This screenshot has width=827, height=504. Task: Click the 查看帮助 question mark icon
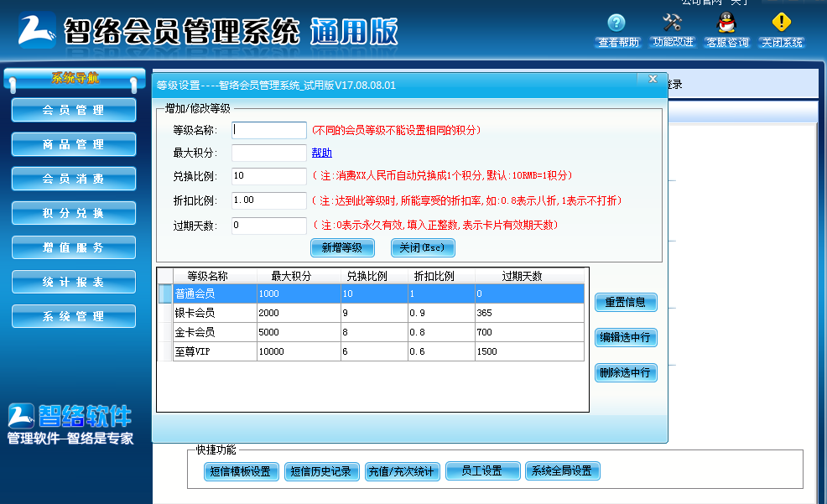pos(616,23)
